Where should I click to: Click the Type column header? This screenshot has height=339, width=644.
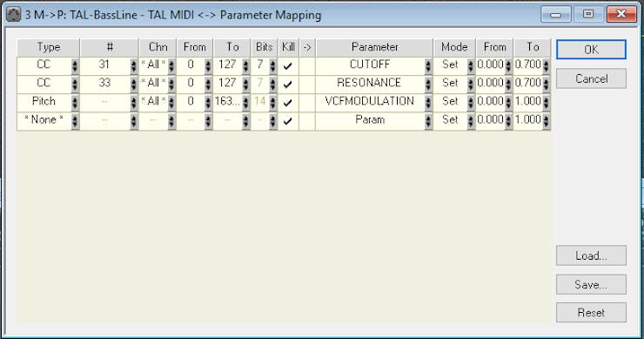[49, 47]
